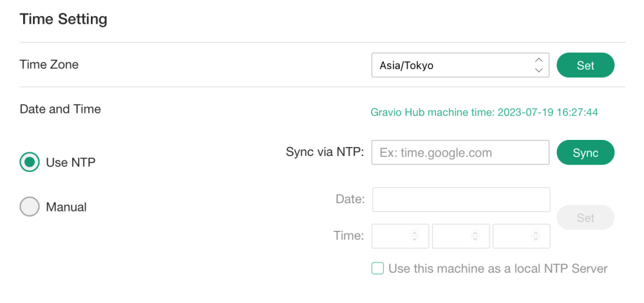Click the Time Setting heading

coord(64,19)
